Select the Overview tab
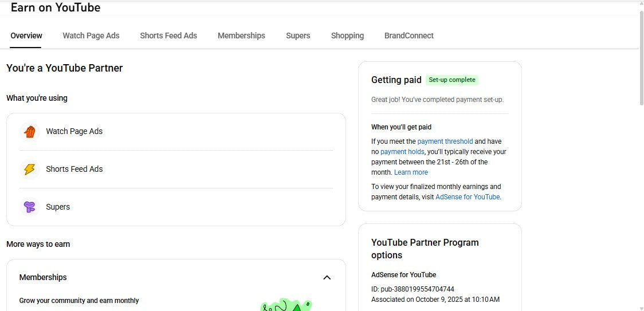 click(x=26, y=36)
